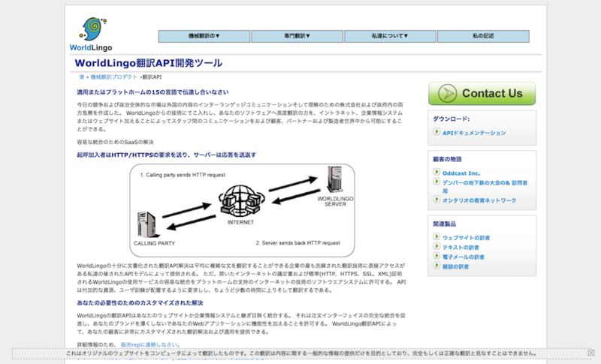The width and height of the screenshot is (601, 364).
Task: Click the arrow icon beside 雑談の訳者
Action: coord(436,265)
